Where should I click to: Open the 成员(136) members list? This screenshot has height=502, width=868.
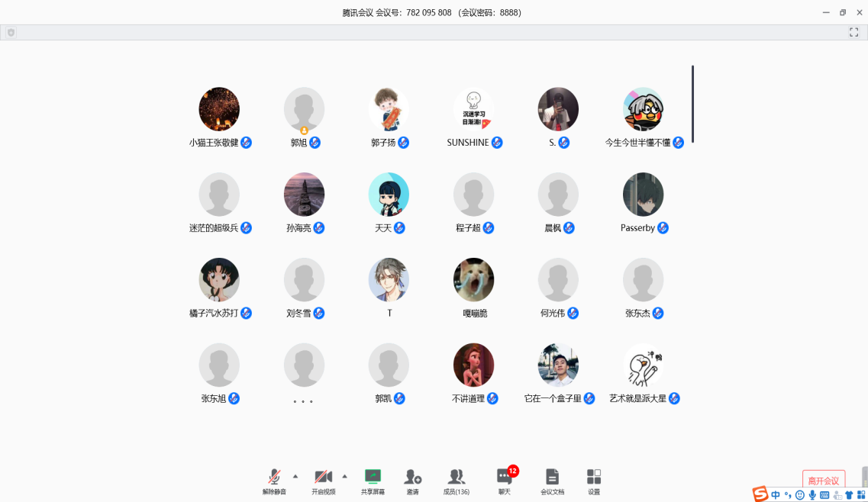coord(457,481)
